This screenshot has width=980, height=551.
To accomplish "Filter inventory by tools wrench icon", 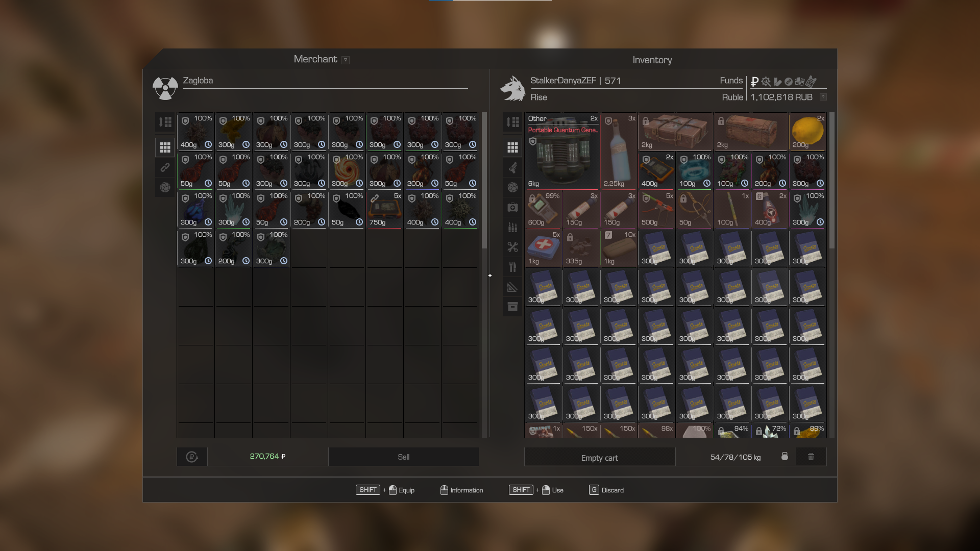I will pos(512,247).
